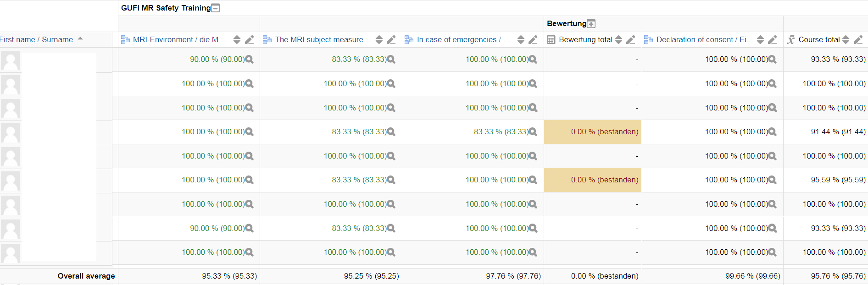Viewport: 868px width, 285px height.
Task: Click the first student's profile picture
Action: pyautogui.click(x=10, y=60)
